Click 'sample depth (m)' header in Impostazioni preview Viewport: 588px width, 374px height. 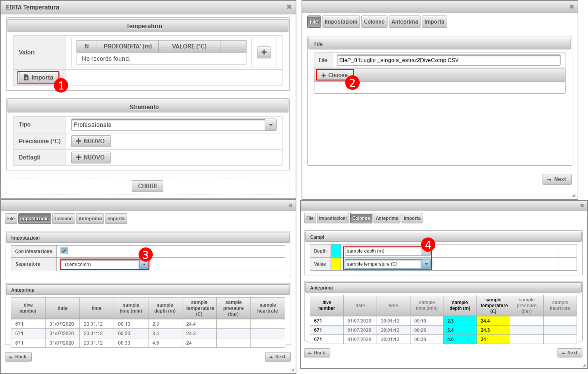[165, 308]
